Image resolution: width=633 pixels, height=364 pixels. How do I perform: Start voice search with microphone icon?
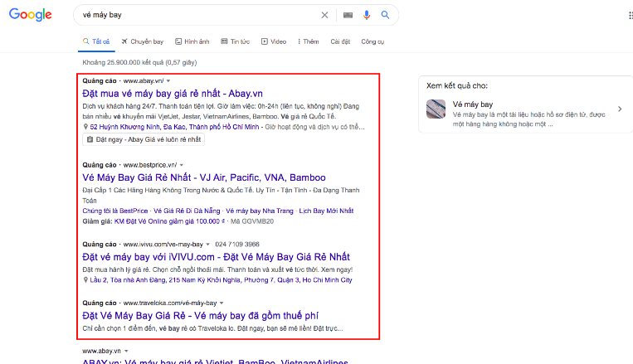tap(367, 15)
